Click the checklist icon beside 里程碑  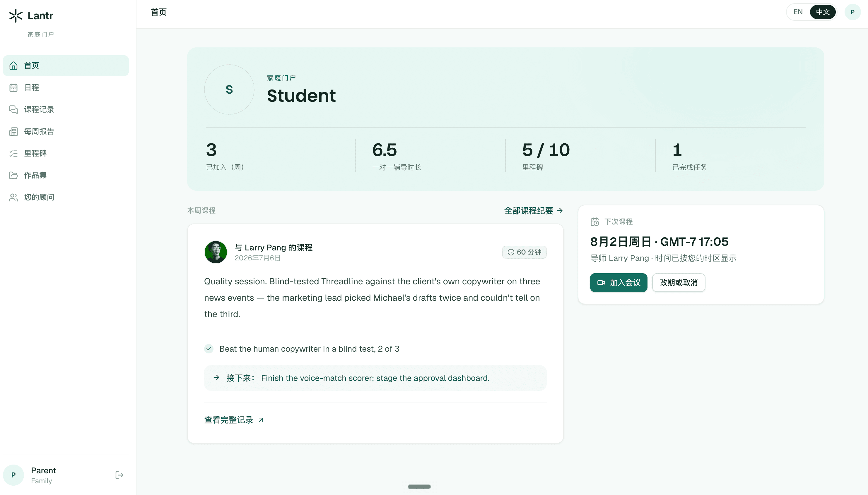[x=13, y=153]
